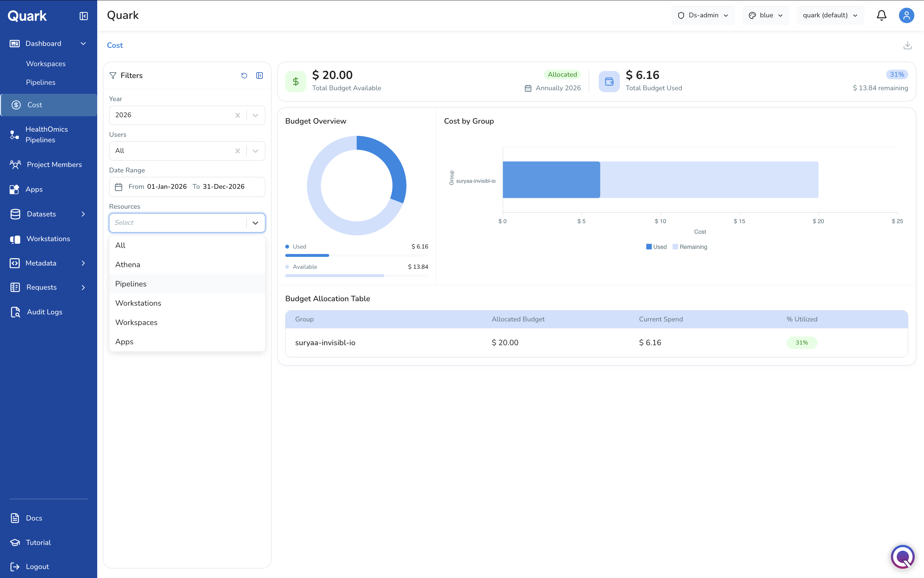The height and width of the screenshot is (578, 924).
Task: Open the quark (default) project dropdown
Action: pos(830,15)
